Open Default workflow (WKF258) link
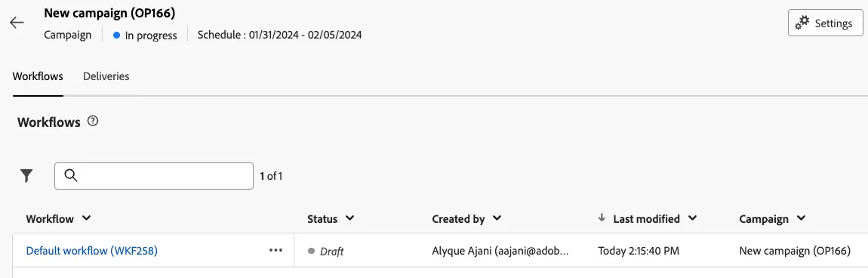 click(x=92, y=251)
